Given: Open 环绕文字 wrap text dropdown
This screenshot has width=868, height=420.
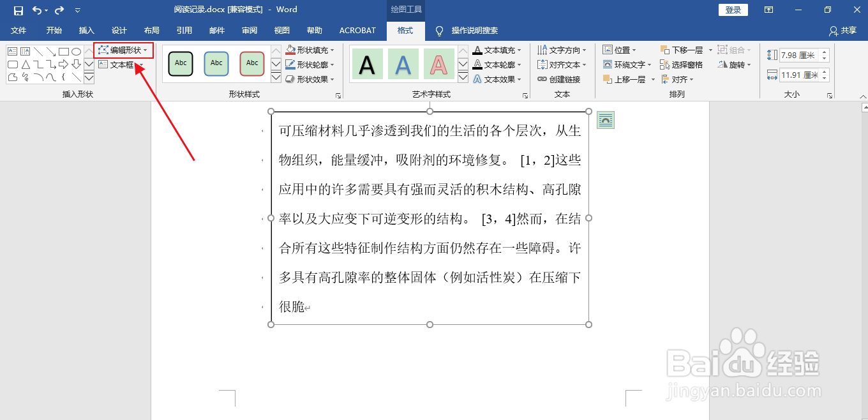Looking at the screenshot, I should coord(627,64).
